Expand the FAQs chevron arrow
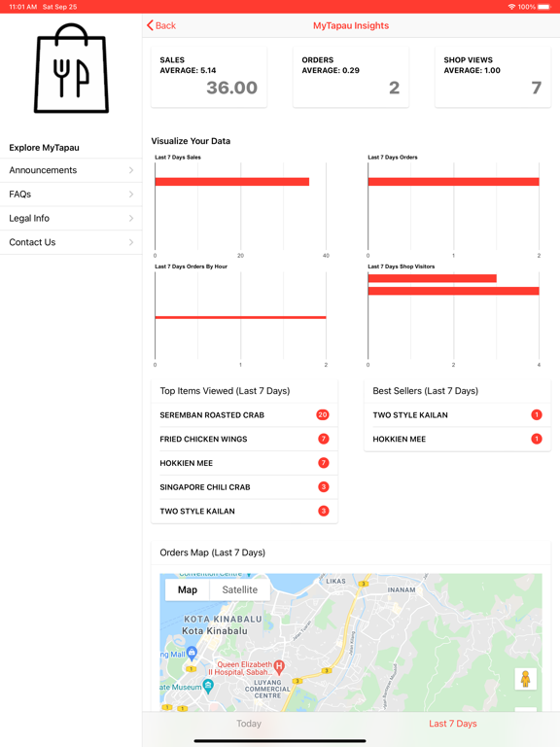The width and height of the screenshot is (560, 747). pyautogui.click(x=131, y=195)
